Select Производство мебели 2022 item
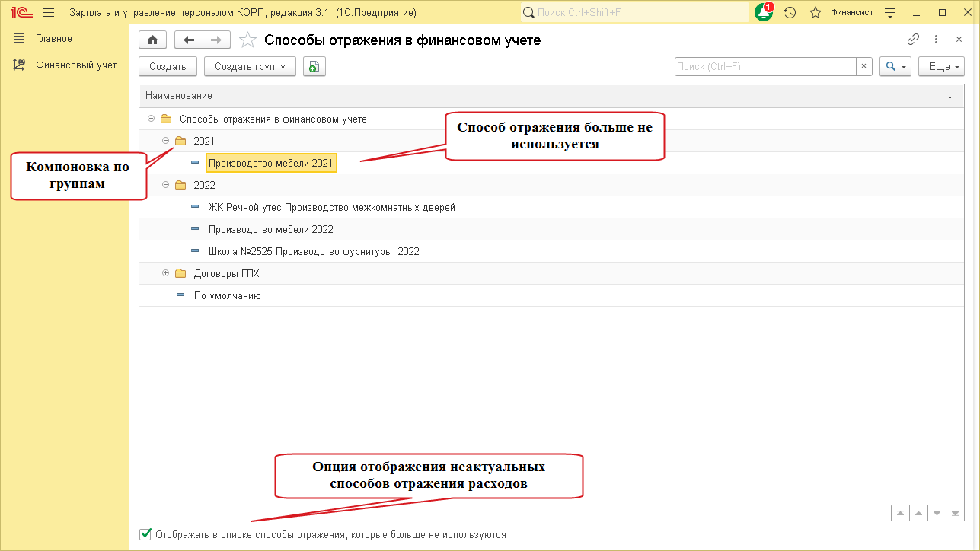The width and height of the screenshot is (980, 551). (270, 229)
